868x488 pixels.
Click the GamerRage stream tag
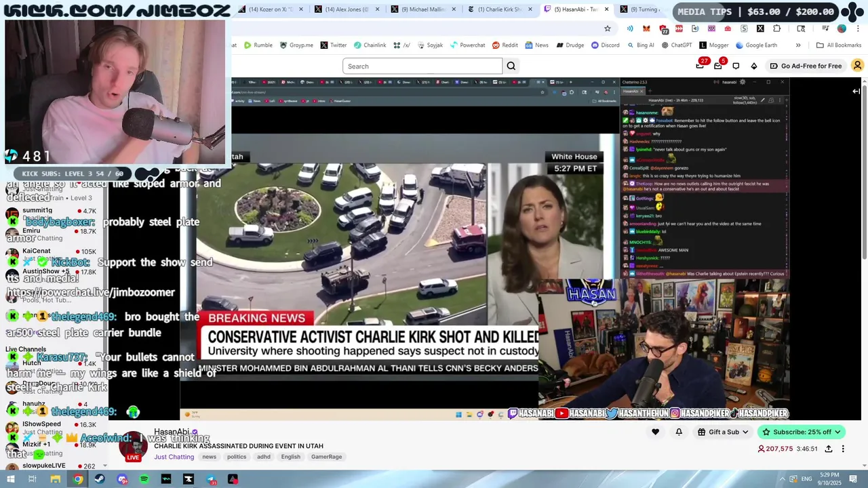(x=326, y=457)
